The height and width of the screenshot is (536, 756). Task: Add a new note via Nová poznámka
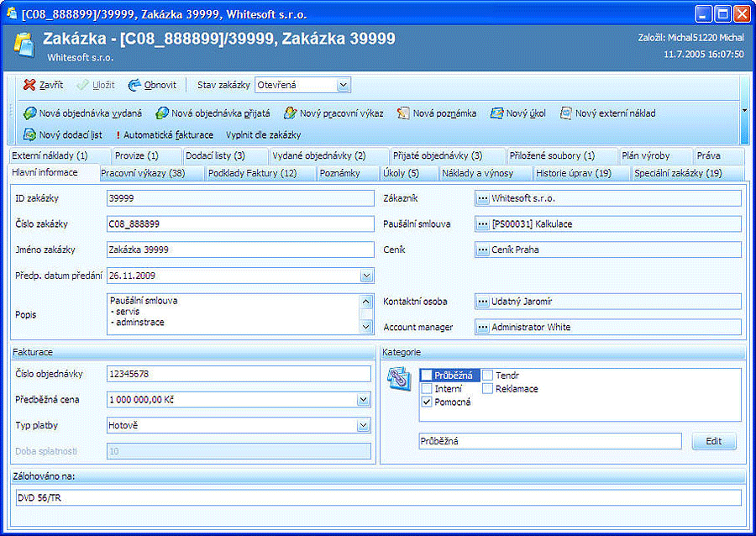[x=437, y=113]
